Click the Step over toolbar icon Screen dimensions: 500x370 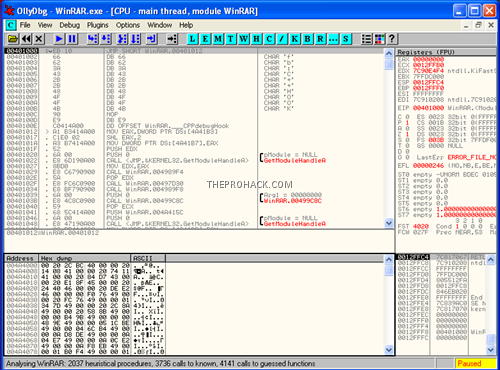point(106,39)
